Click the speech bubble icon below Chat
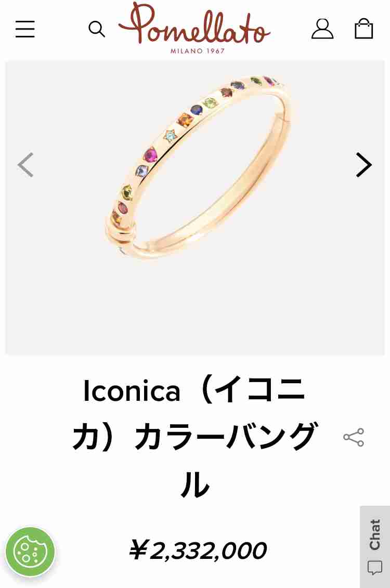This screenshot has width=390, height=588. click(x=374, y=568)
